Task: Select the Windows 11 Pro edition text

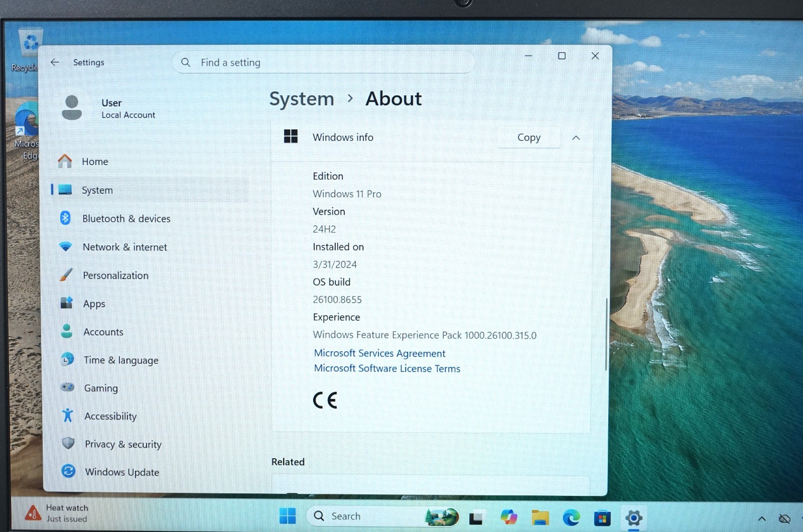Action: tap(347, 194)
